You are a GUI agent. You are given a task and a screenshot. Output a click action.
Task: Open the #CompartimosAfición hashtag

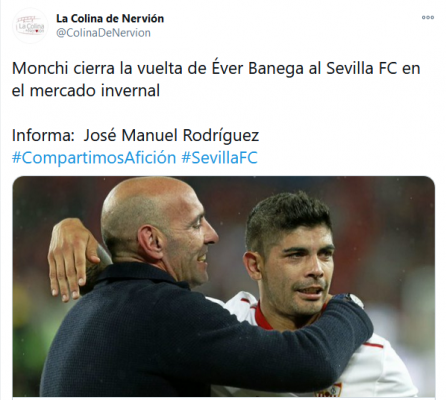coord(94,157)
